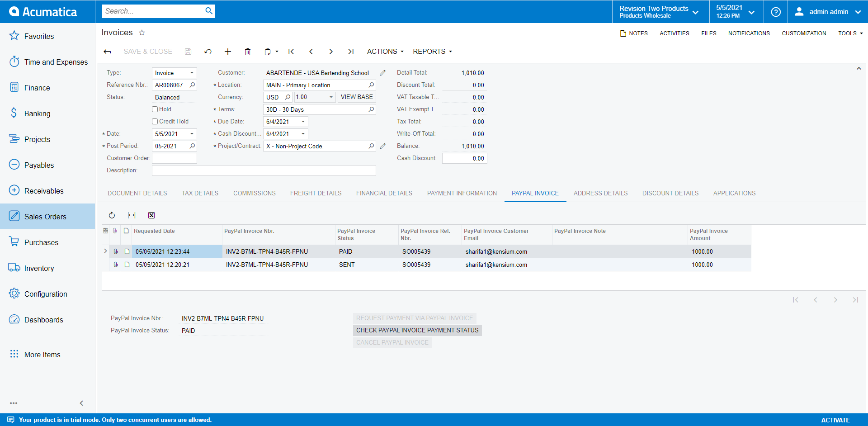Go to the last record
Viewport: 868px width, 426px height.
click(x=351, y=52)
